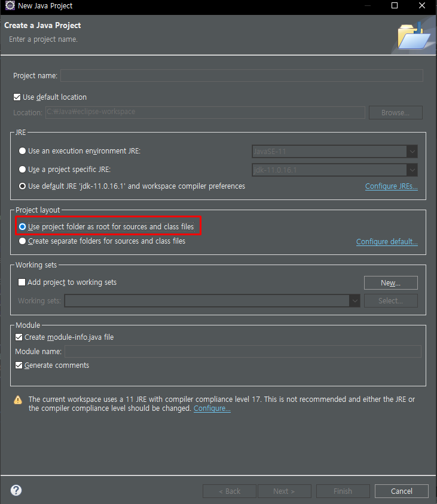Click the Location path field
The height and width of the screenshot is (504, 437).
coord(205,112)
